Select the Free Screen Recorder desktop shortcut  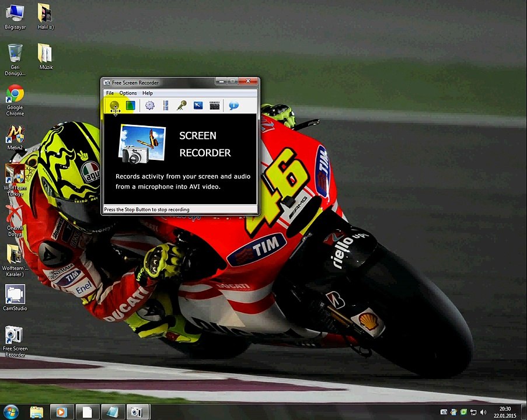pos(15,341)
